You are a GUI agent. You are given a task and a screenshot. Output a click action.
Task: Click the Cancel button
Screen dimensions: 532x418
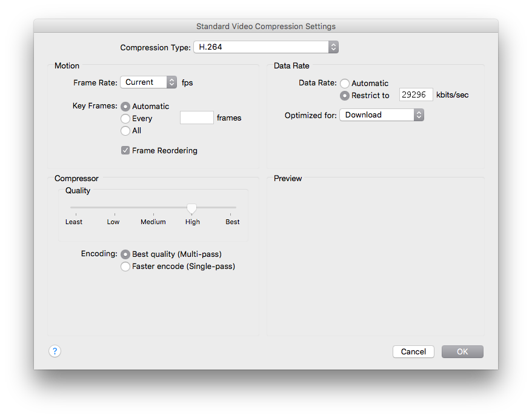[413, 351]
